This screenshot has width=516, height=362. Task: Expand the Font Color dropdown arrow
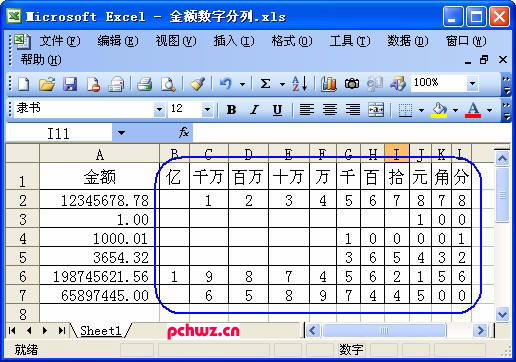(489, 110)
